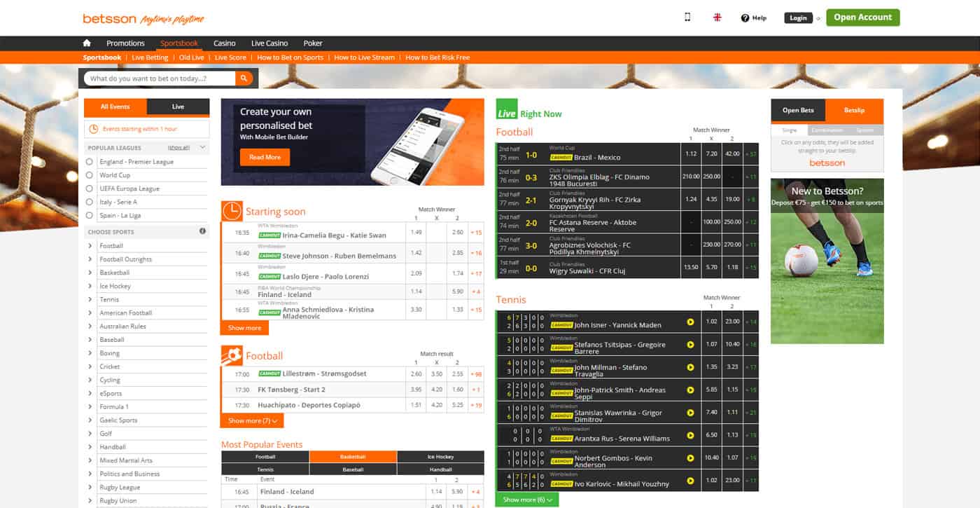The image size is (980, 508).
Task: Play live stream for Wawrinka - Dimitrov match
Action: [x=690, y=413]
